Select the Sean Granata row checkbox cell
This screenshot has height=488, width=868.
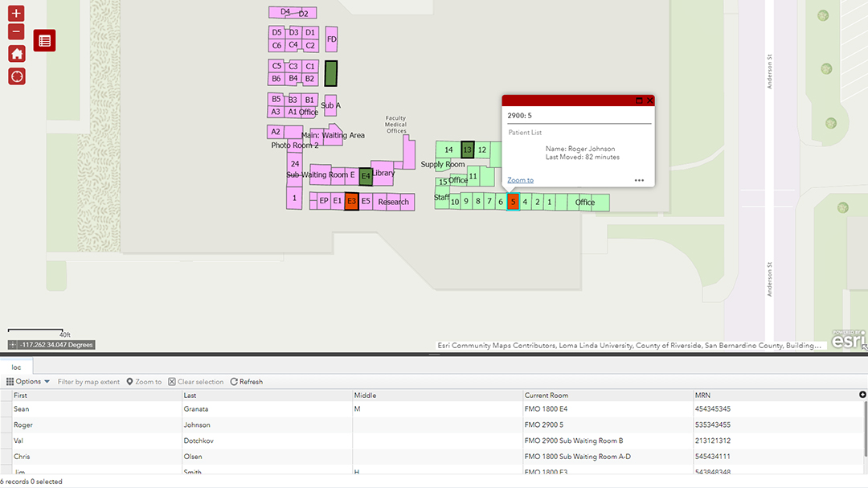point(6,408)
